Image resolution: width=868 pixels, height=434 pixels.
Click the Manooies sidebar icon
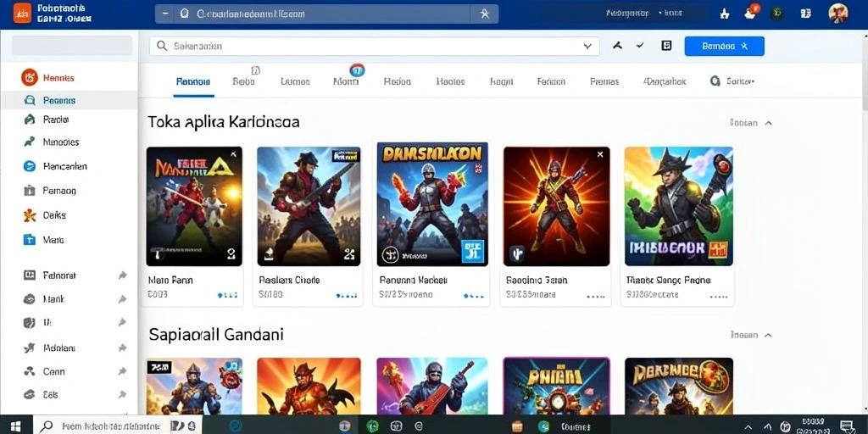30,142
